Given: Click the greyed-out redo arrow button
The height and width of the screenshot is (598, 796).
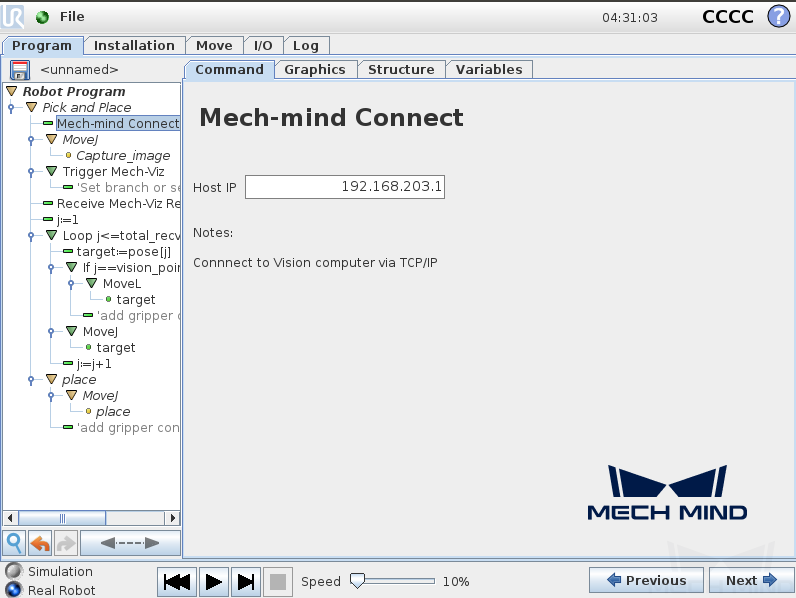Looking at the screenshot, I should 65,544.
